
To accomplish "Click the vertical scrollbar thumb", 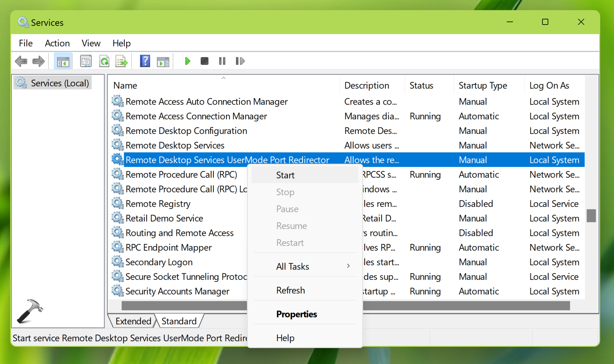I will 591,215.
